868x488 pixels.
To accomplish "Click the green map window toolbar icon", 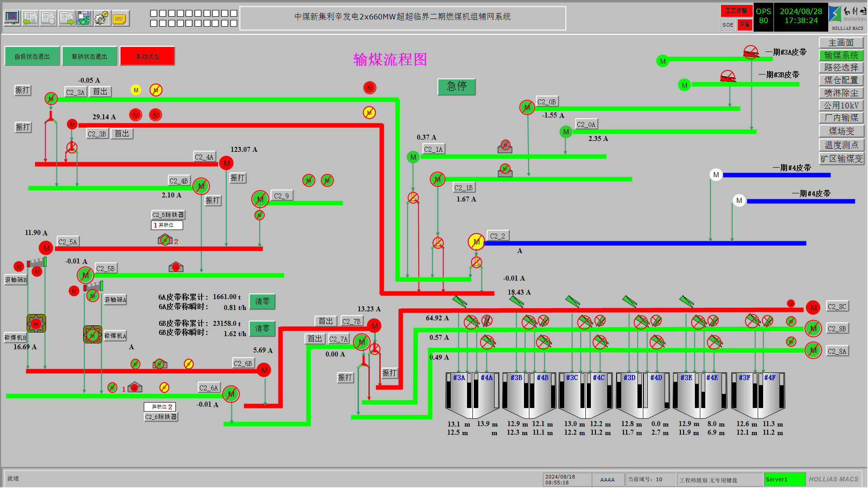I will pyautogui.click(x=84, y=18).
